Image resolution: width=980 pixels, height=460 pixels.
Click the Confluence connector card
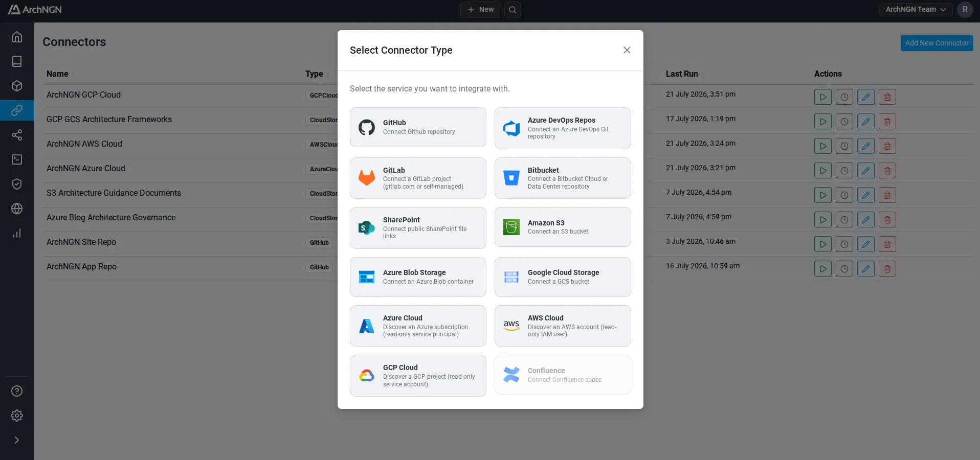563,375
